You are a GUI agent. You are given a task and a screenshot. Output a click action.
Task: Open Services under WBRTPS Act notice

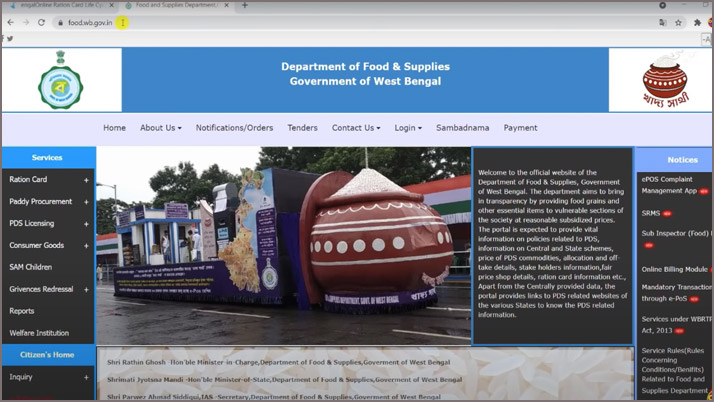(676, 325)
